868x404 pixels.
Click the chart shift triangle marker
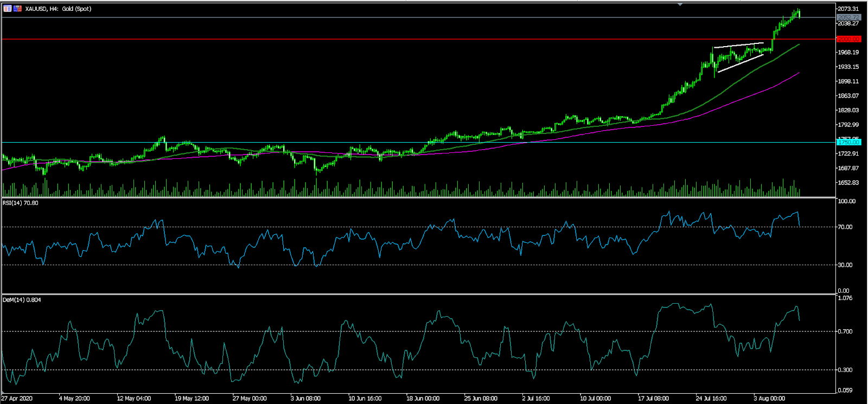(680, 4)
